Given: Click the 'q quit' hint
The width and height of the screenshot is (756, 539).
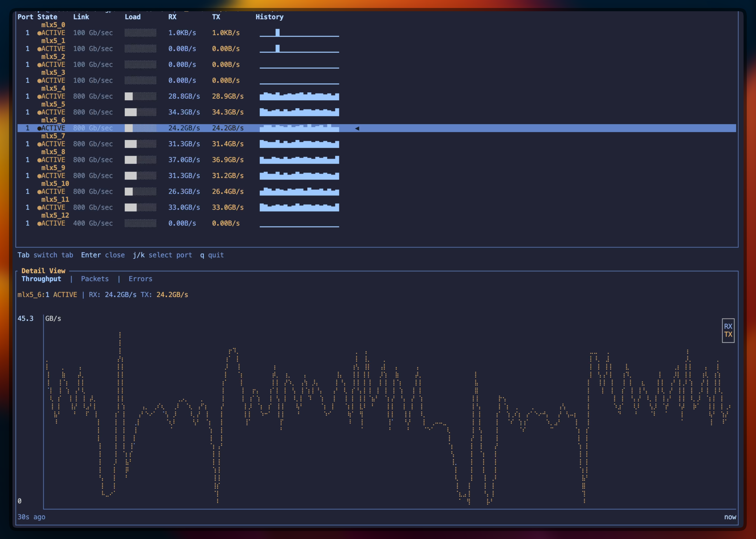Looking at the screenshot, I should pos(212,255).
